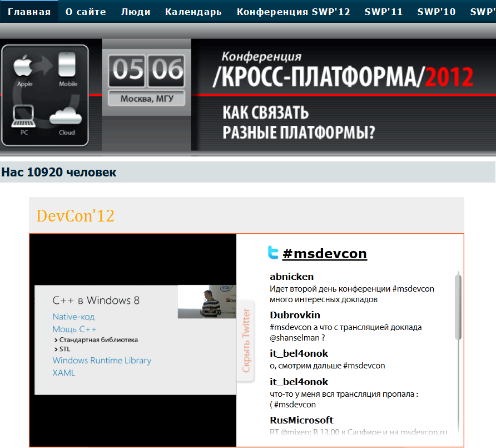
Task: Click the Twitter bird icon
Action: point(274,252)
